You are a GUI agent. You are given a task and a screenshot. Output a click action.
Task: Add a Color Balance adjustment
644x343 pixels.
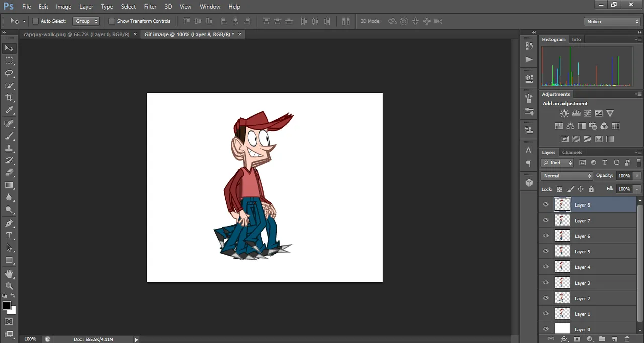(570, 126)
